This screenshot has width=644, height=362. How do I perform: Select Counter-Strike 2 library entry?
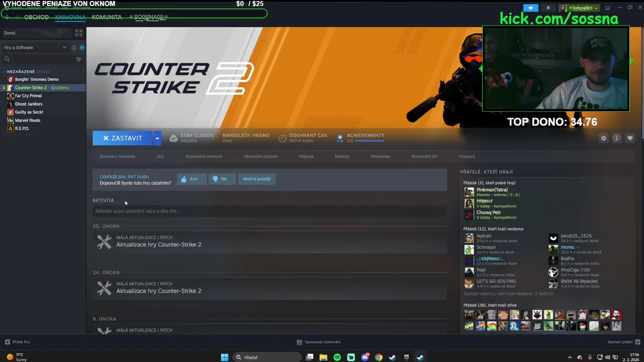tap(43, 87)
